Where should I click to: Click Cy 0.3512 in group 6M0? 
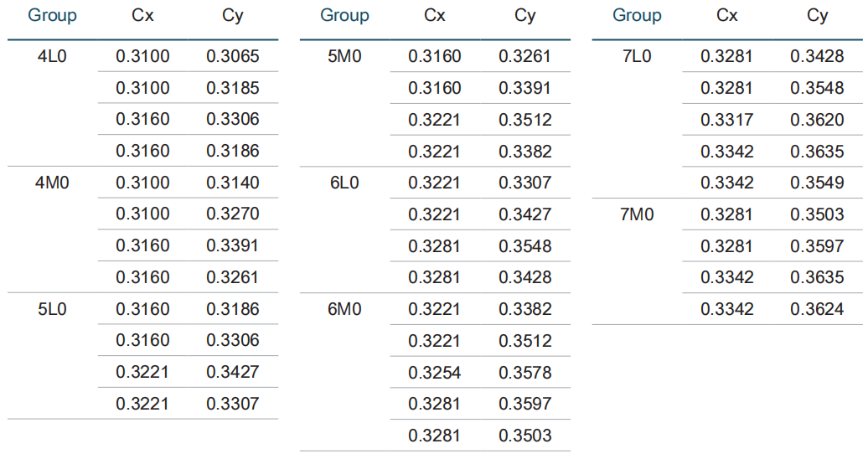pos(524,341)
